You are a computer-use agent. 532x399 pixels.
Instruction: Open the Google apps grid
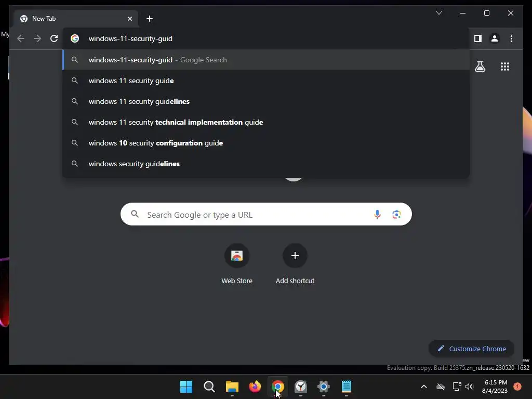pyautogui.click(x=505, y=66)
